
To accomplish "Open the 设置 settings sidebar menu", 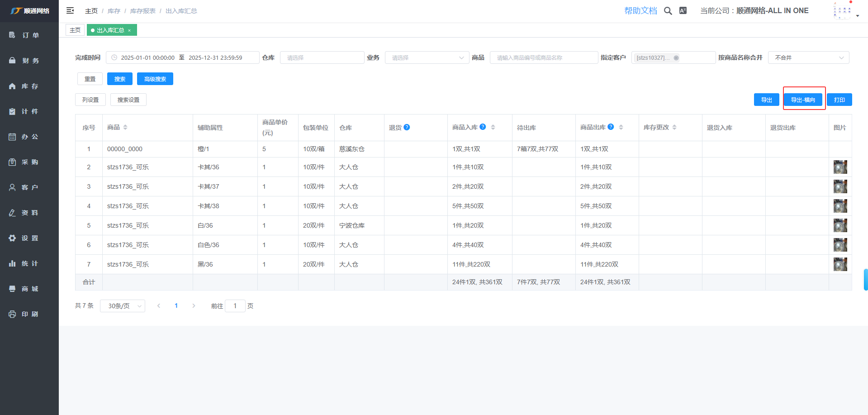I will click(x=29, y=238).
